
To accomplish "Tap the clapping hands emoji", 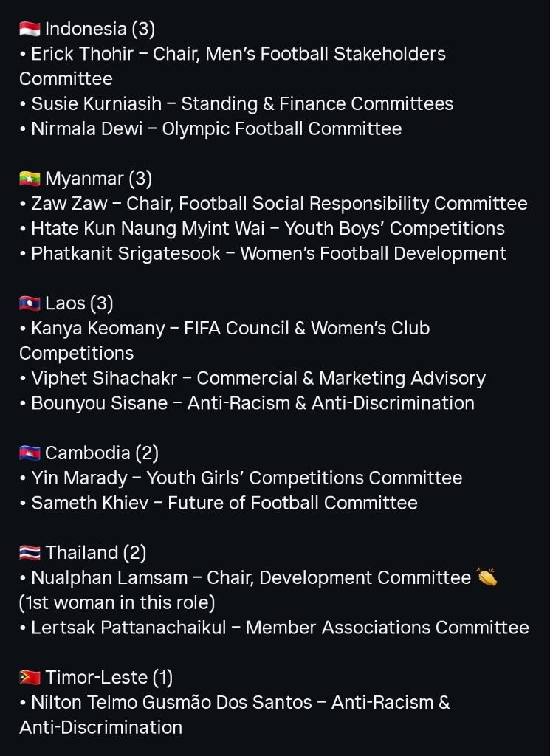I will (487, 577).
